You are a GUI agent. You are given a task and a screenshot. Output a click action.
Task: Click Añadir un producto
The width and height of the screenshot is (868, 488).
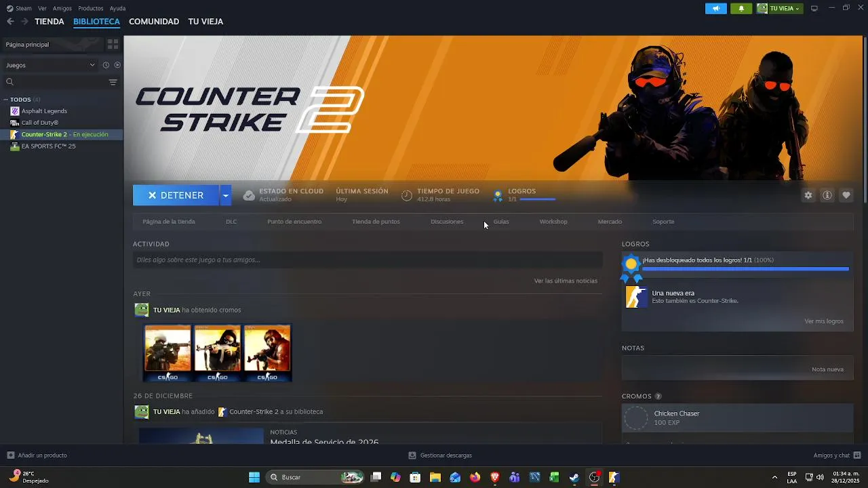point(37,455)
